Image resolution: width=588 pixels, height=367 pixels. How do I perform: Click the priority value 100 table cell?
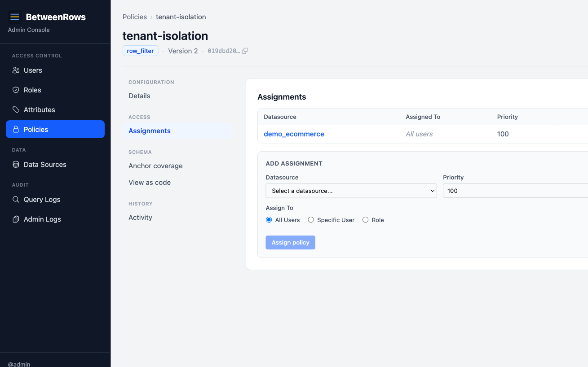coord(503,134)
